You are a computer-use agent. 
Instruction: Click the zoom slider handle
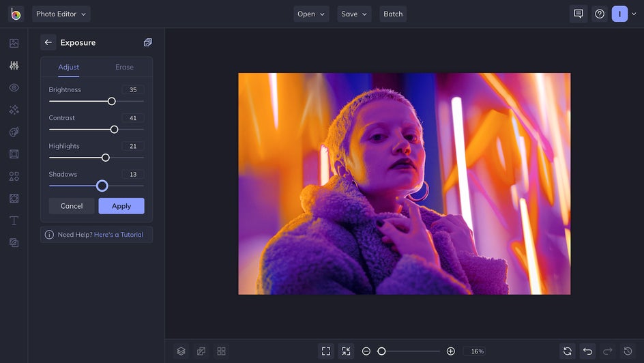381,351
